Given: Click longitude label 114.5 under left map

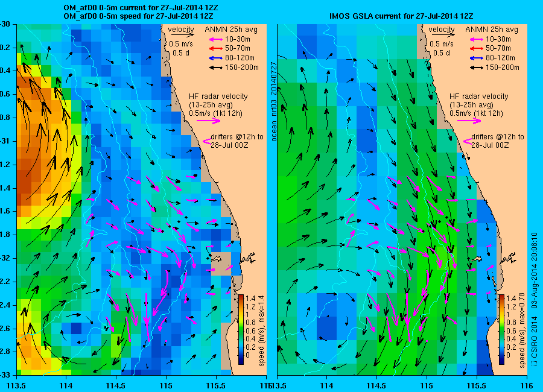Looking at the screenshot, I should click(x=116, y=386).
